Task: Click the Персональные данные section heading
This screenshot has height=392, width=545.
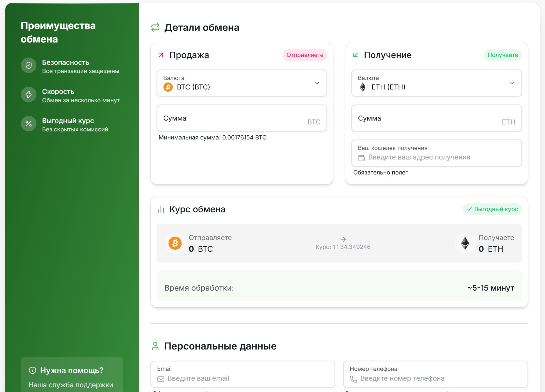Action: click(220, 346)
